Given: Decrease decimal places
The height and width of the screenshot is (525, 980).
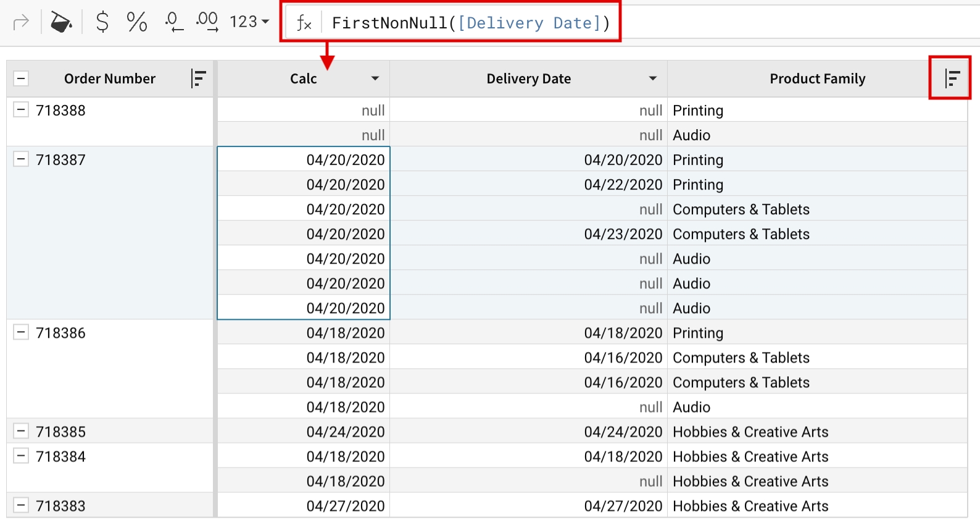Looking at the screenshot, I should point(173,22).
